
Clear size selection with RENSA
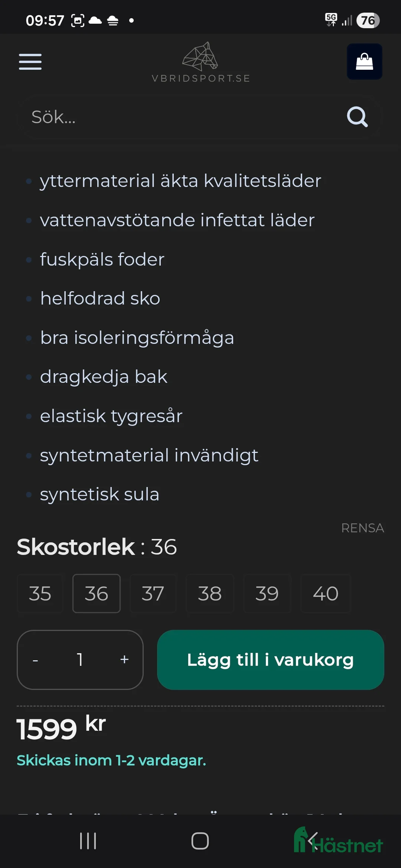point(362,528)
